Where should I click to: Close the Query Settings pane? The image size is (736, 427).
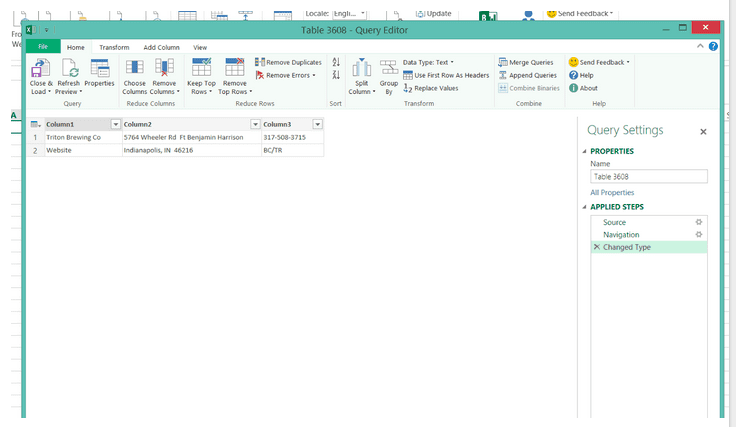tap(703, 132)
